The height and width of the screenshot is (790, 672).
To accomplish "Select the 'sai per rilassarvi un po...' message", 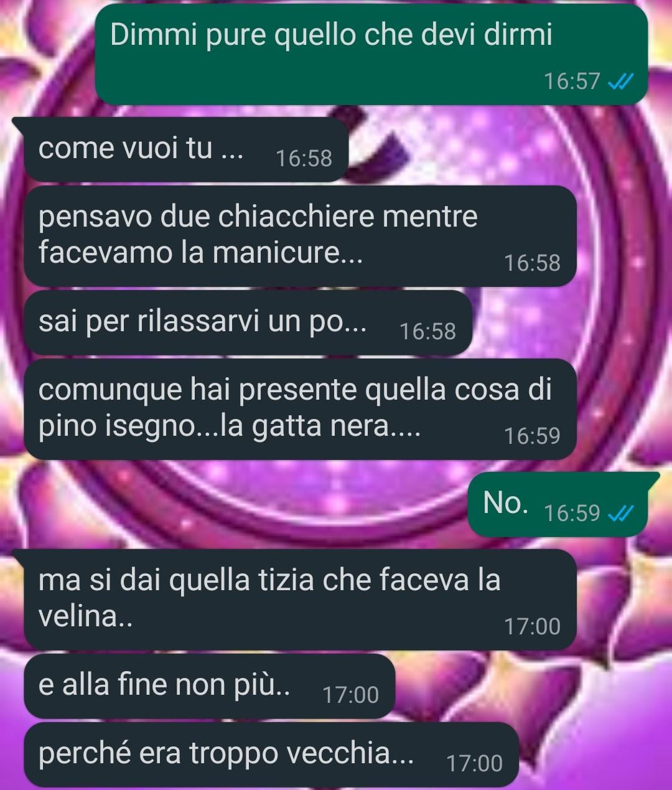I will point(248,322).
